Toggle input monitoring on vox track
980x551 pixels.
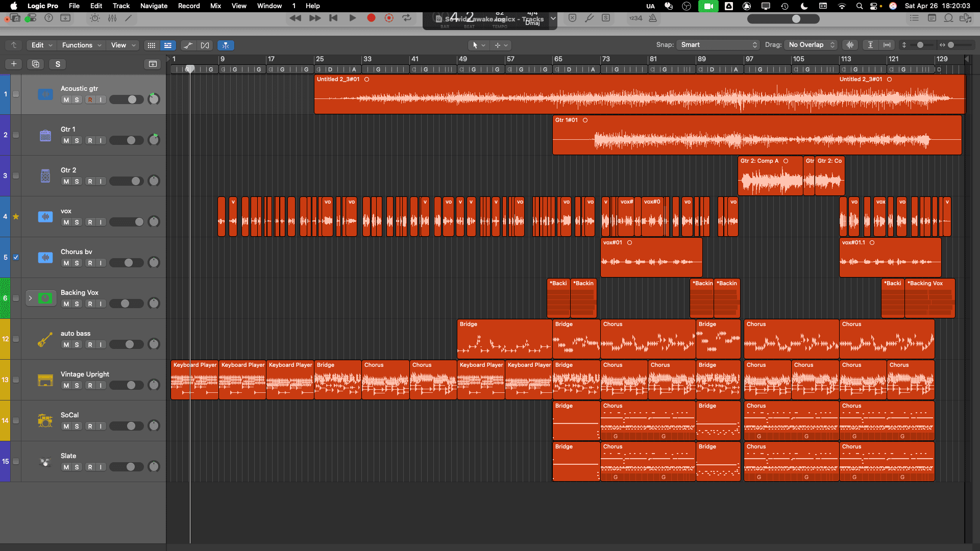[x=101, y=222]
